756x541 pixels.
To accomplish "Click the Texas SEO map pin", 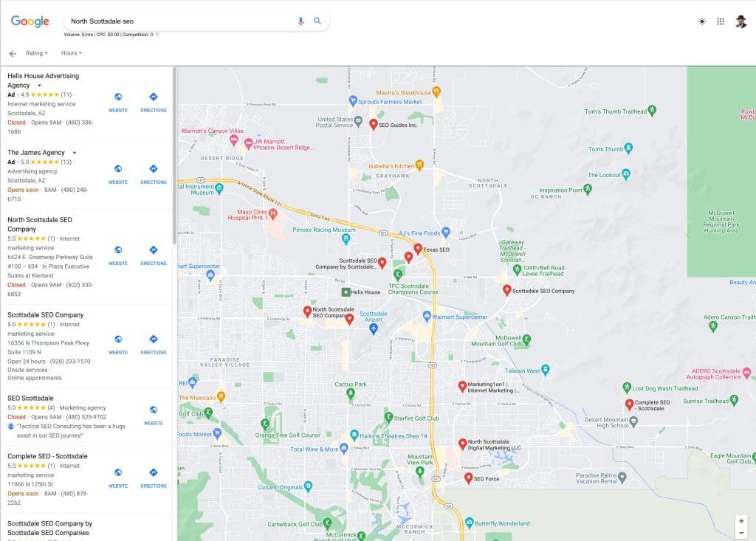I will pos(418,249).
